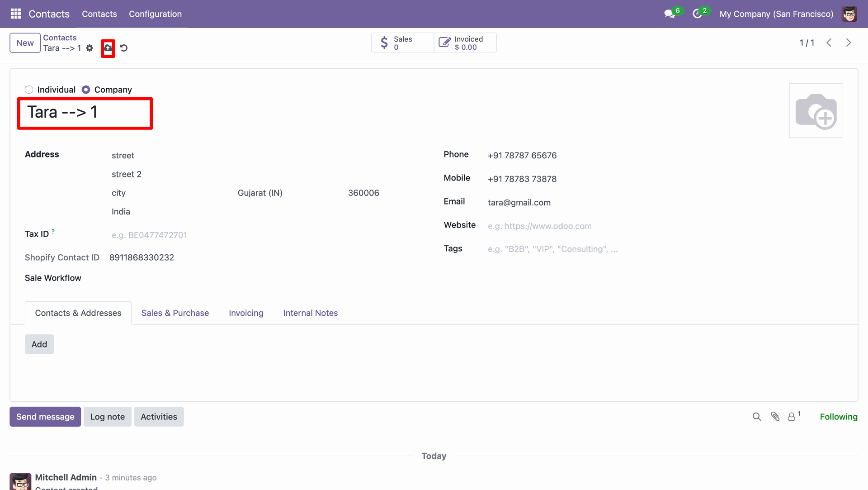
Task: Click the contact photo upload placeholder
Action: pos(816,110)
